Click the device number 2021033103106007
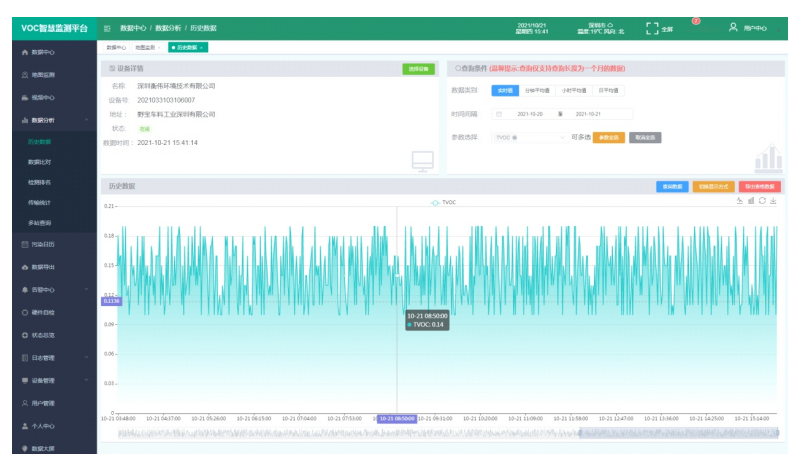803x467 pixels. (x=166, y=100)
